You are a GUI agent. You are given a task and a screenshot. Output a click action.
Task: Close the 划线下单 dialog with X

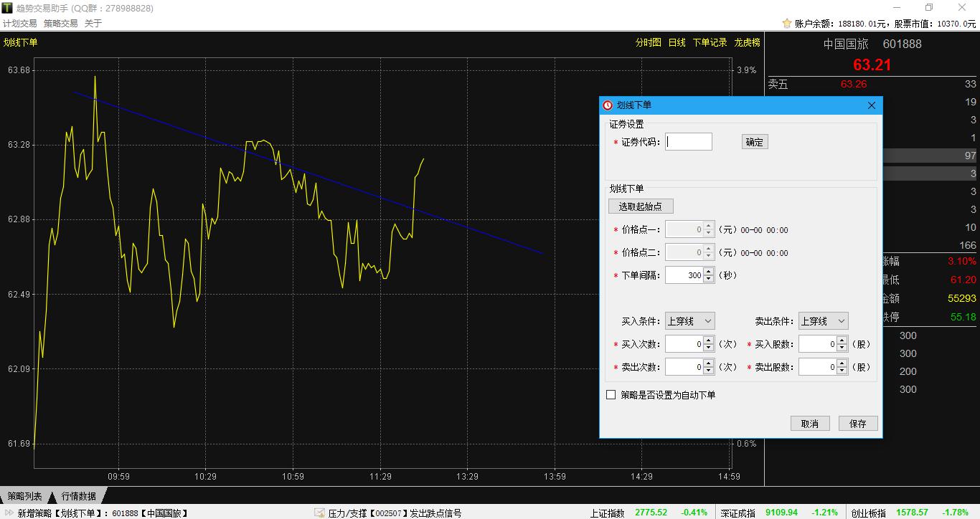click(x=872, y=105)
